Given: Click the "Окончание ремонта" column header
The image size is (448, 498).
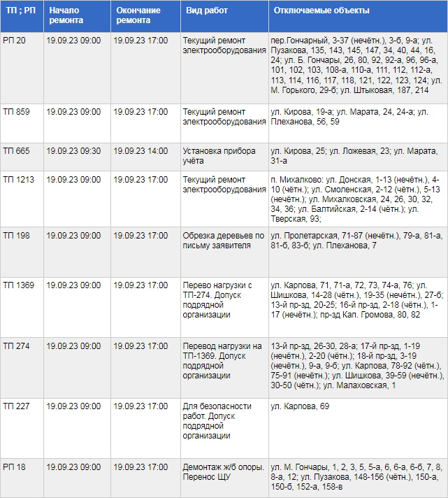Looking at the screenshot, I should click(138, 15).
